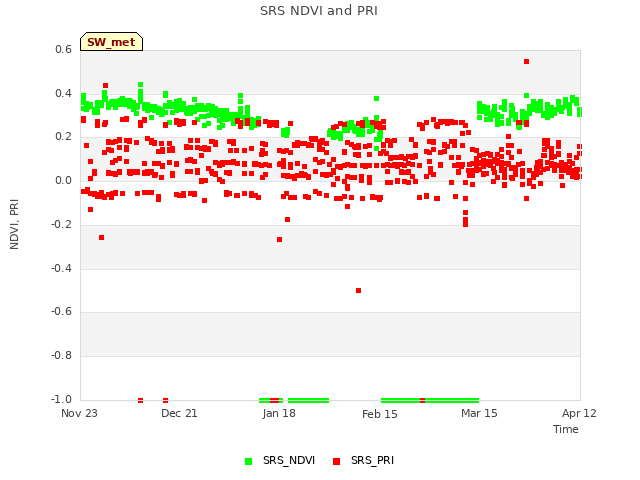This screenshot has width=640, height=480.
Task: Click the red SRS_PRI legend swatch
Action: click(x=336, y=461)
